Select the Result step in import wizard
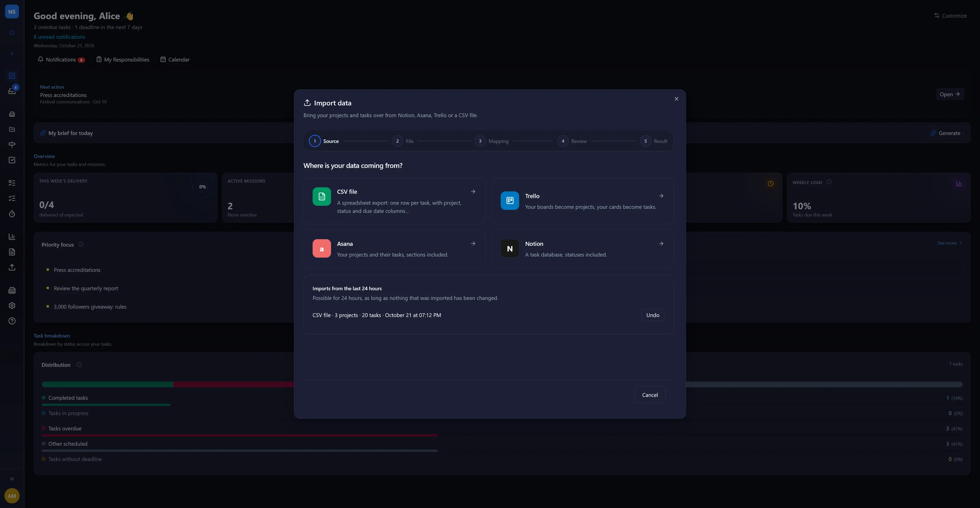The height and width of the screenshot is (508, 980). pos(654,141)
